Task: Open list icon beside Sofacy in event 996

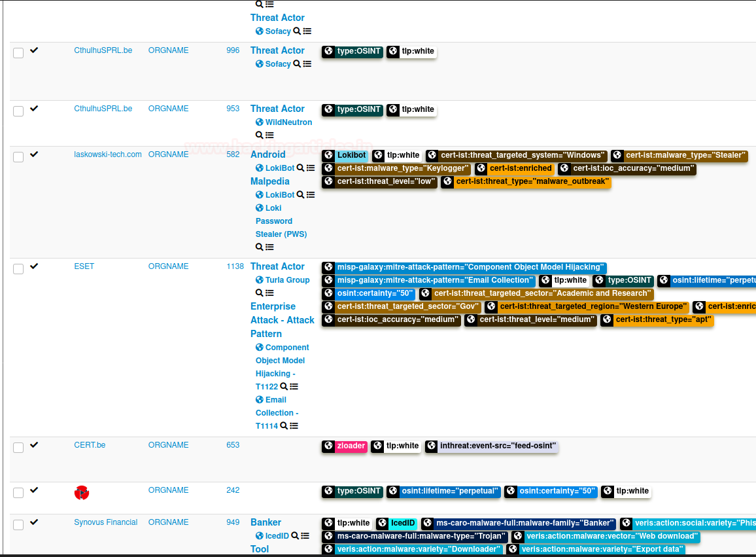Action: [307, 63]
